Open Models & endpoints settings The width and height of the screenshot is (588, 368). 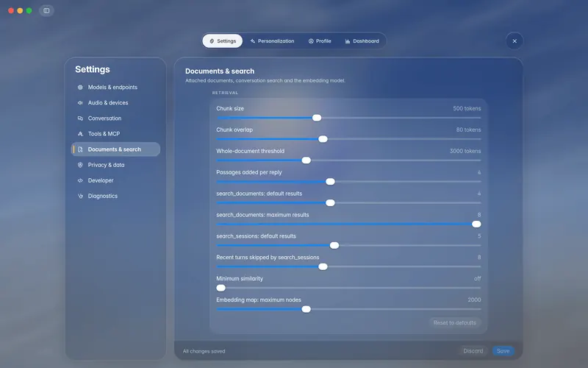coord(115,87)
